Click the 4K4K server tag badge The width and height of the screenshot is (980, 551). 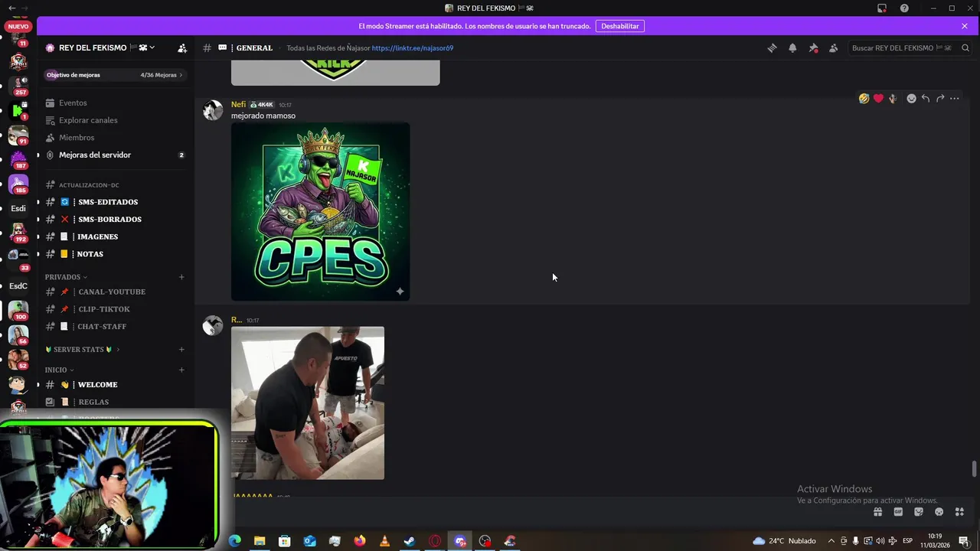click(262, 105)
